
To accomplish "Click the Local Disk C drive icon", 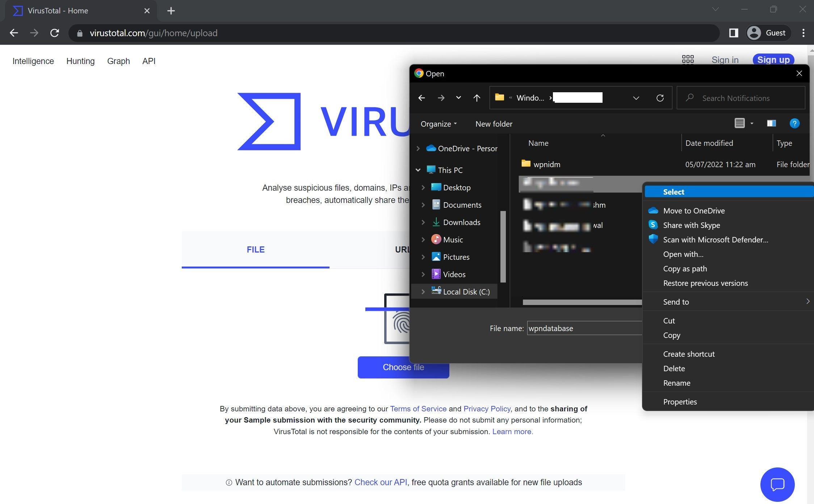I will tap(436, 291).
